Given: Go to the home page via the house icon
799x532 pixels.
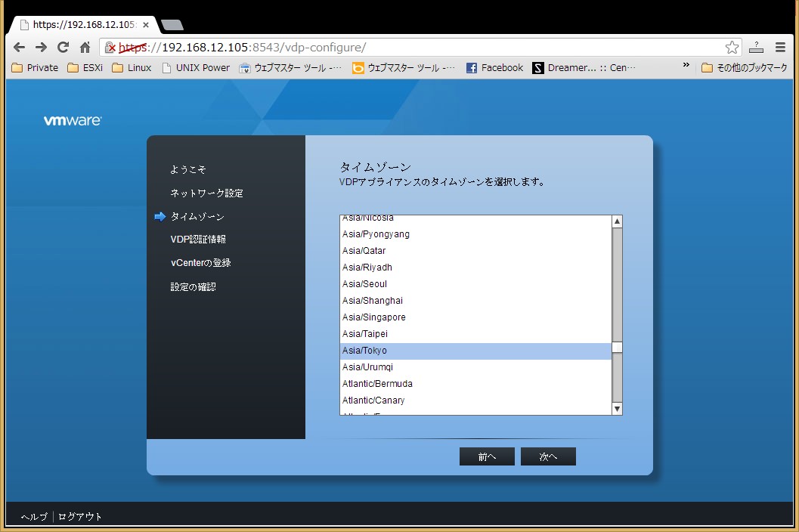Looking at the screenshot, I should click(85, 48).
